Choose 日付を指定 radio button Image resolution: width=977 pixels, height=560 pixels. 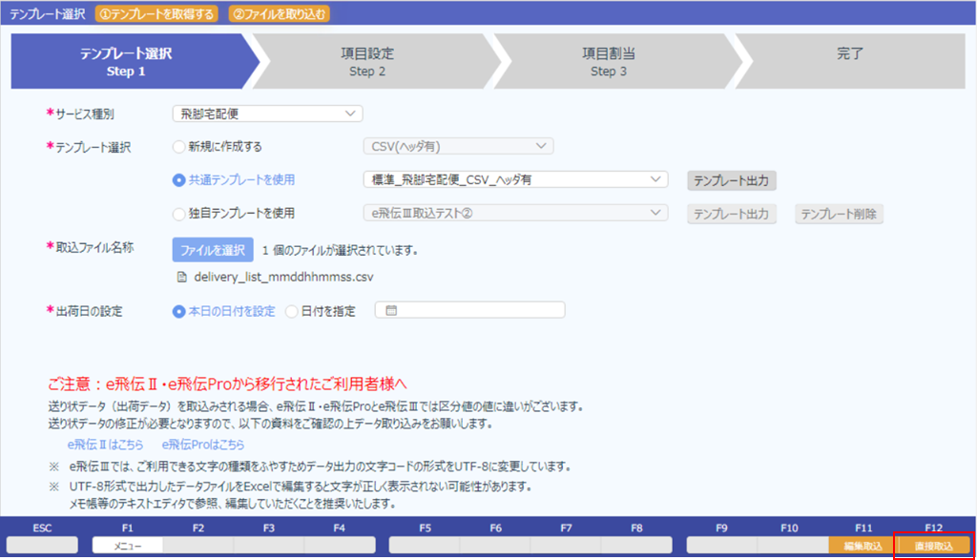click(291, 311)
